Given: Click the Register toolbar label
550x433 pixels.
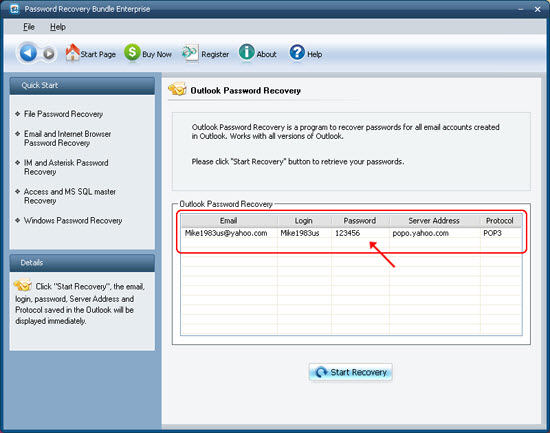Looking at the screenshot, I should (x=215, y=54).
